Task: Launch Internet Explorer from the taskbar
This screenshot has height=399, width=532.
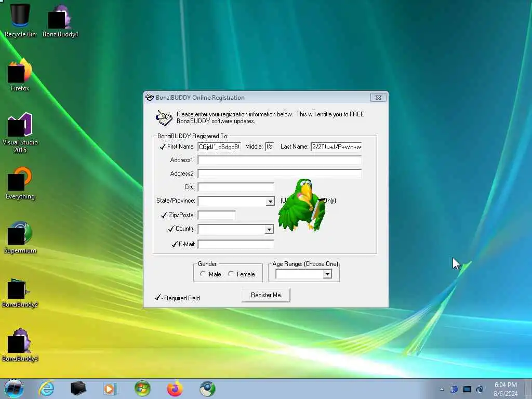Action: tap(46, 389)
